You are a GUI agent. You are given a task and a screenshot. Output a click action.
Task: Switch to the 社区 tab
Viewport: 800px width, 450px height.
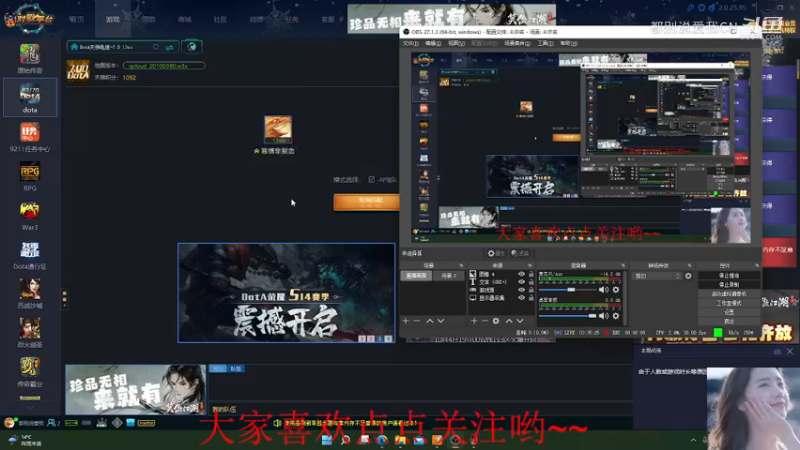pyautogui.click(x=220, y=19)
